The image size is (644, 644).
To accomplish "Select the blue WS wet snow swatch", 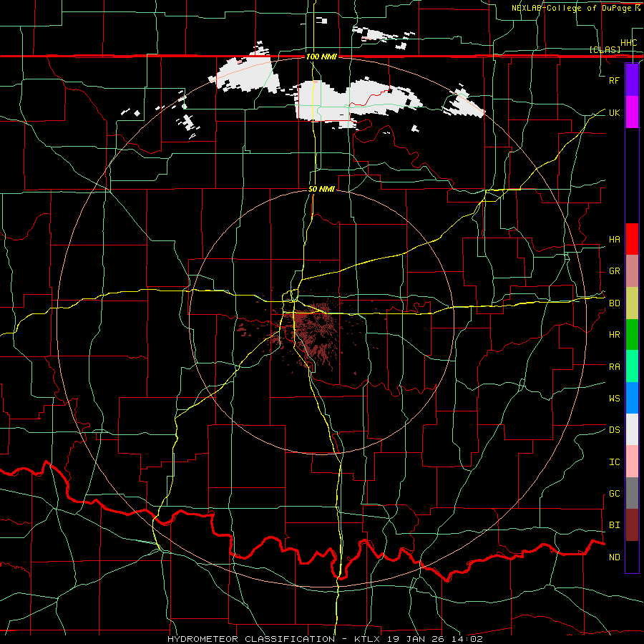I will (632, 398).
